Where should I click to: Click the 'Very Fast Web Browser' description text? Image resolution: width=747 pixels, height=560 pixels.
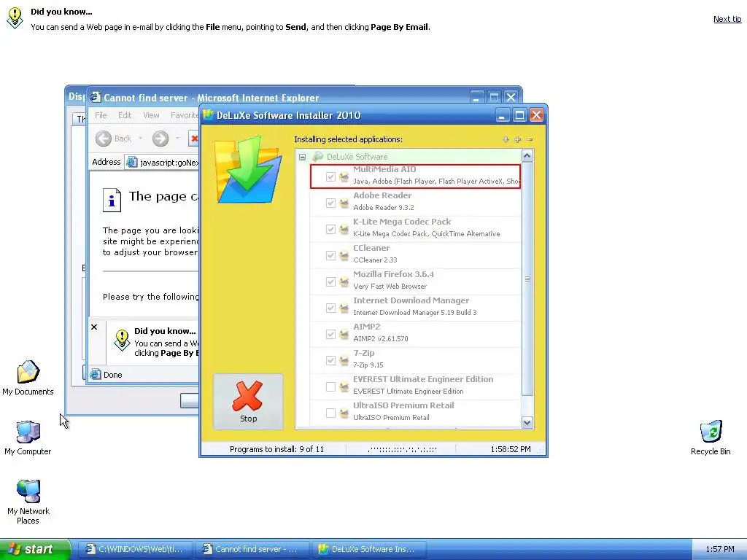(390, 286)
